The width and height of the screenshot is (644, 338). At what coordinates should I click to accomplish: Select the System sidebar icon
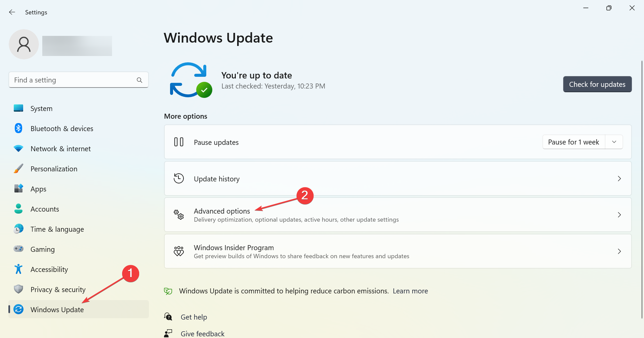tap(18, 108)
